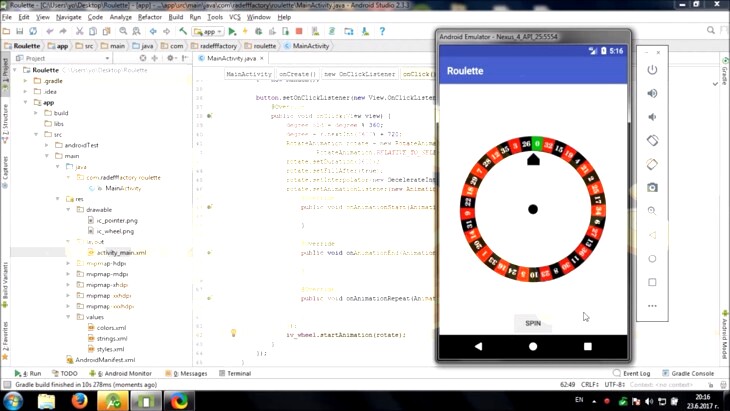This screenshot has height=411, width=730.
Task: Click emulator sidebar back triangle icon
Action: pyautogui.click(x=652, y=235)
